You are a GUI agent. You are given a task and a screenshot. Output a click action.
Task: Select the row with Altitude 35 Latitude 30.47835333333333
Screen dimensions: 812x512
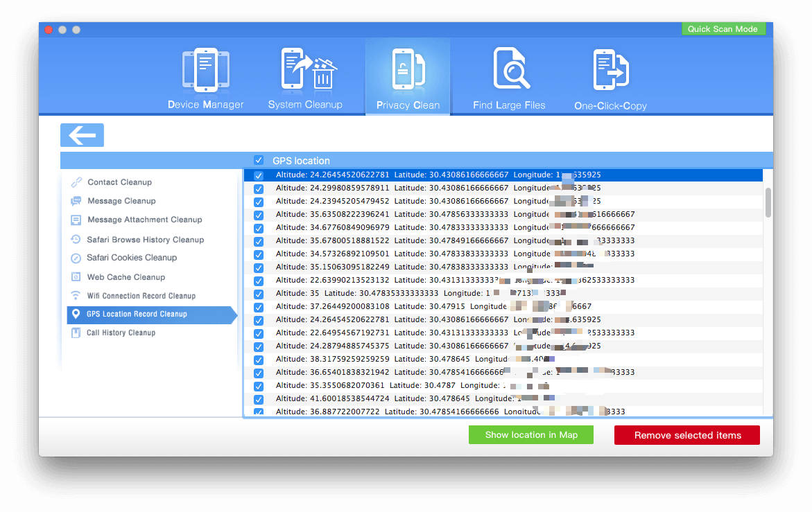503,293
